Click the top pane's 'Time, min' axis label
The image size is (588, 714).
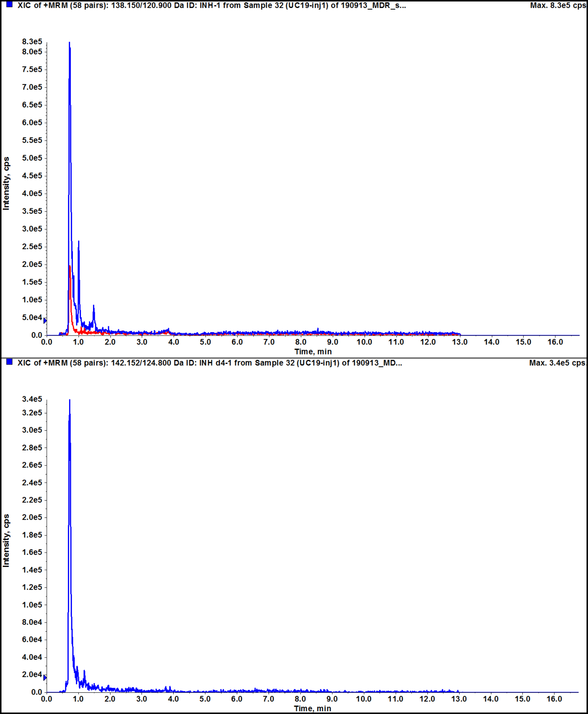click(313, 351)
